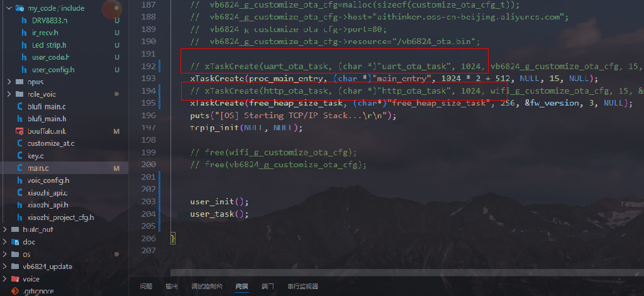The image size is (644, 296).
Task: Click the M badge on the main.c row
Action: click(116, 168)
